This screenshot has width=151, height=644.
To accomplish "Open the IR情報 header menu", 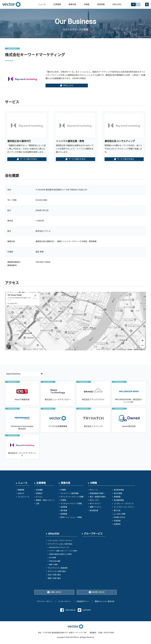I will coord(87,4).
